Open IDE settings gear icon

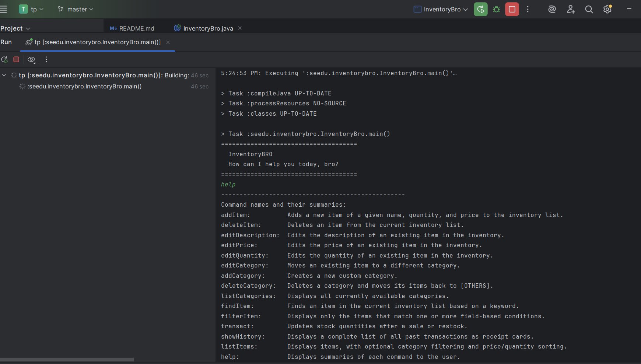pyautogui.click(x=607, y=9)
